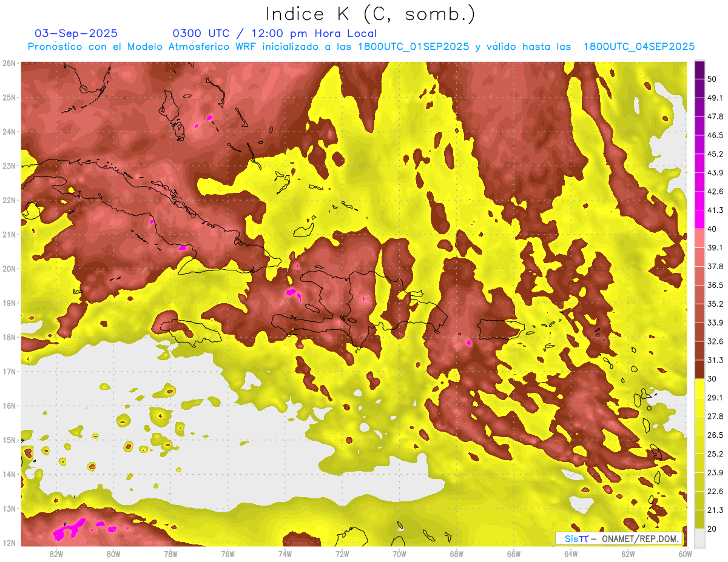Image resolution: width=728 pixels, height=562 pixels.
Task: Click the latitude label "24N"
Action: pyautogui.click(x=9, y=132)
